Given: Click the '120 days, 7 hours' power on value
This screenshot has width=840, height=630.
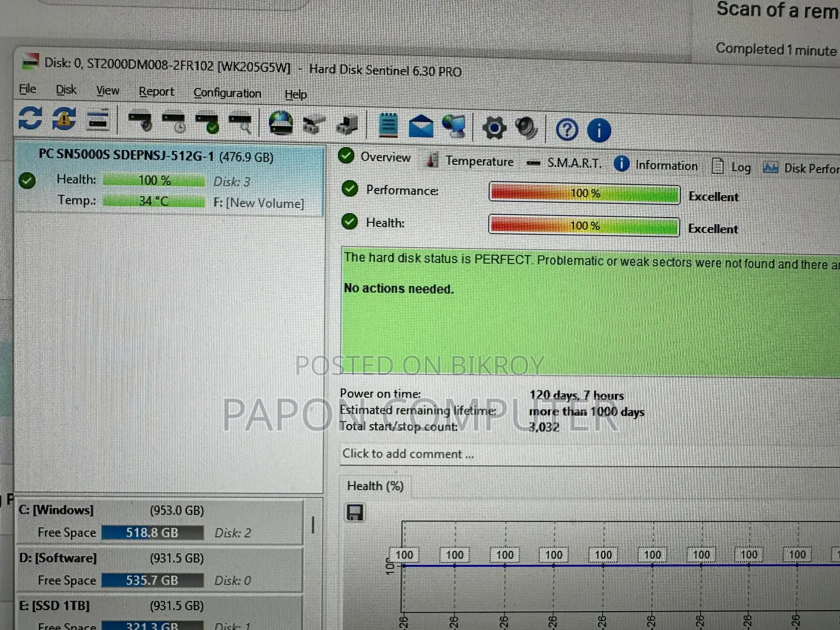Looking at the screenshot, I should (576, 395).
